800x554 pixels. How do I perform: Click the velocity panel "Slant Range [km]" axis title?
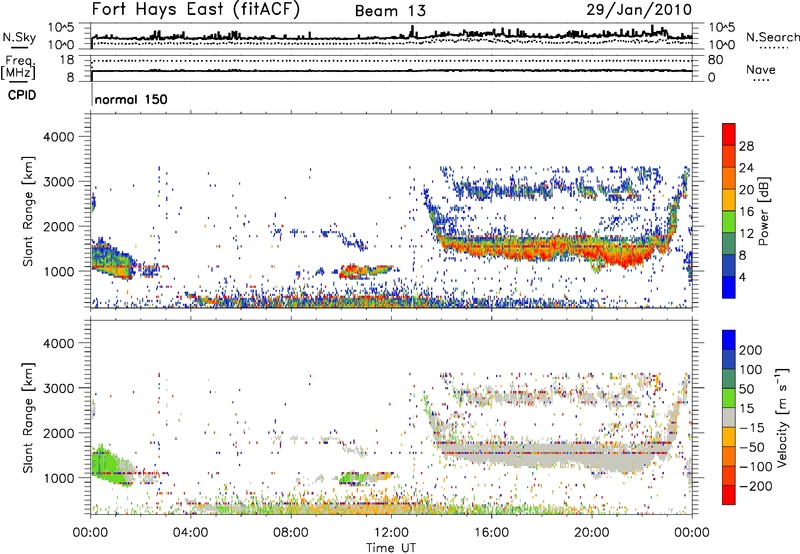pyautogui.click(x=28, y=418)
